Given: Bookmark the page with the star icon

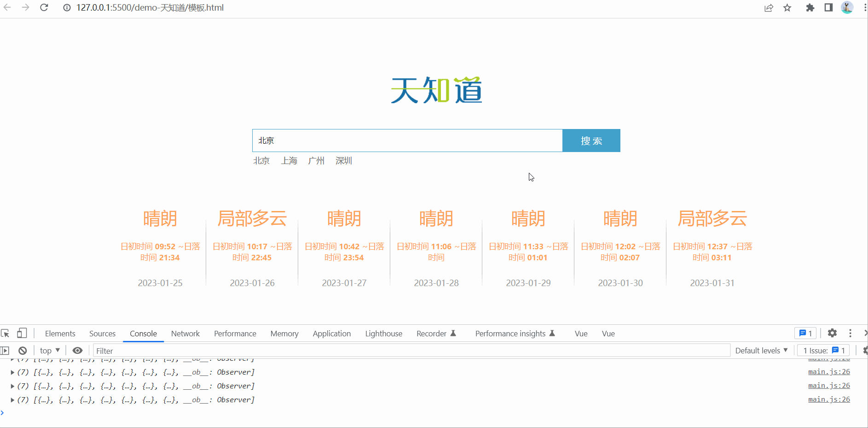Looking at the screenshot, I should coord(787,8).
